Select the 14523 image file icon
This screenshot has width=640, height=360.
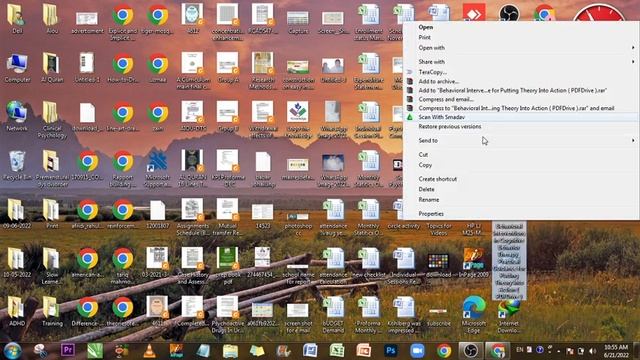click(263, 213)
